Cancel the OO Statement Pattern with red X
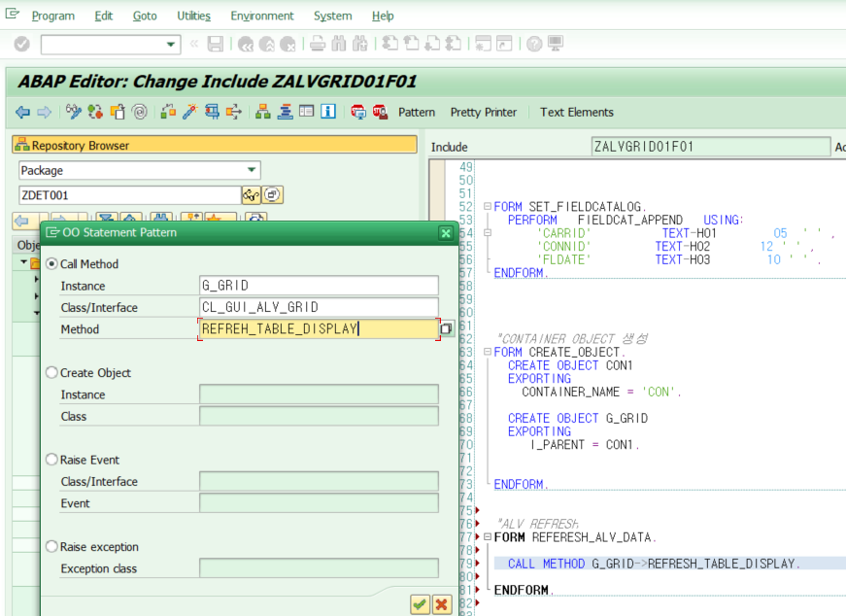 click(x=441, y=604)
